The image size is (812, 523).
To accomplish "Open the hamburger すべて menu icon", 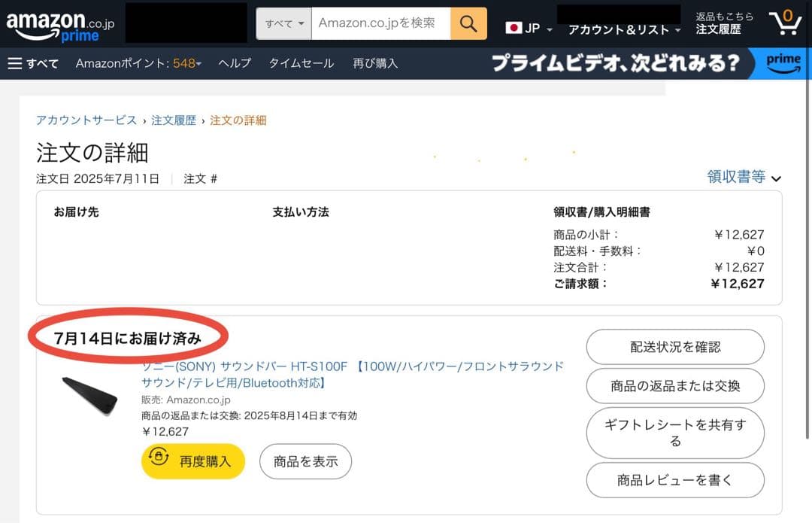I will pyautogui.click(x=15, y=63).
